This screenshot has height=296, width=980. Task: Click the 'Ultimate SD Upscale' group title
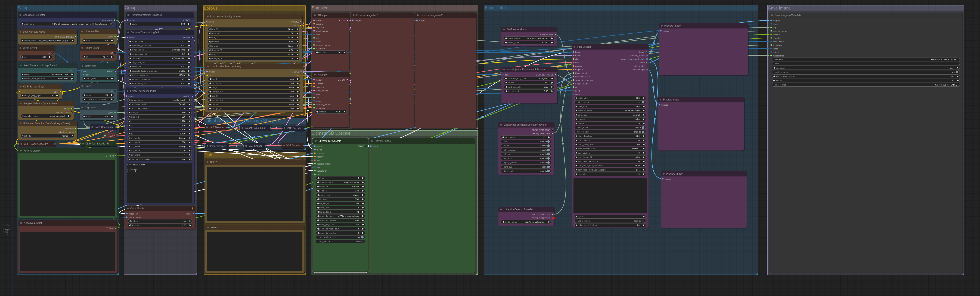pyautogui.click(x=331, y=133)
